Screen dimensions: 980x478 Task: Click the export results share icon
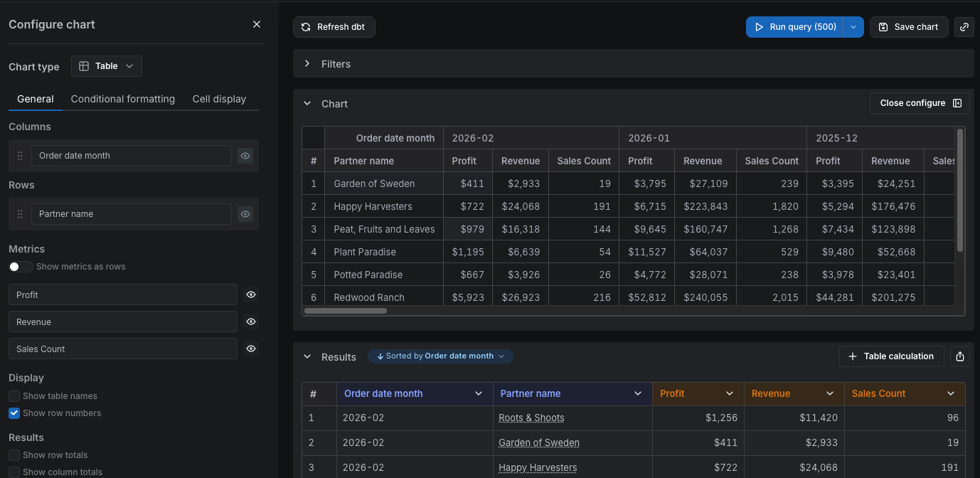[960, 356]
